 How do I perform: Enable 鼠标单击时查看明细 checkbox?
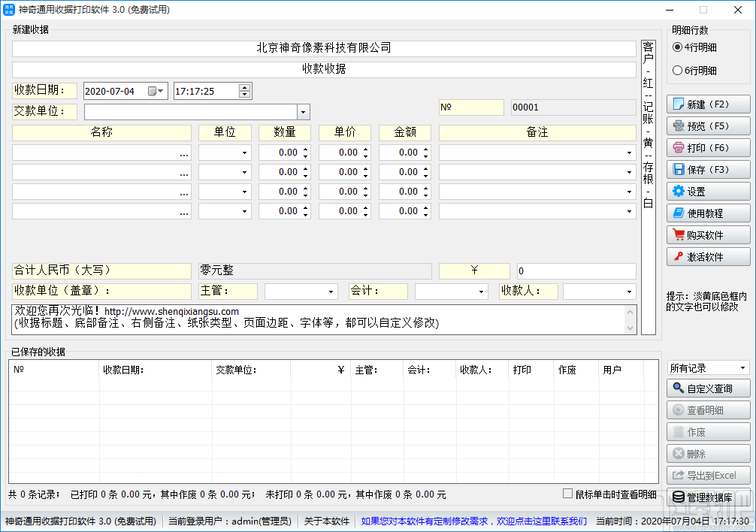click(568, 494)
